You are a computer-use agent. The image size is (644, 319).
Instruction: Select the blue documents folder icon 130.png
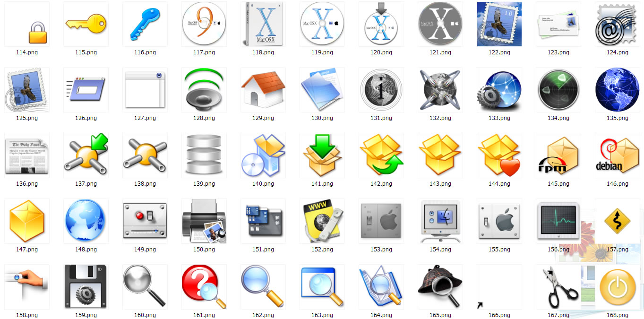click(322, 90)
